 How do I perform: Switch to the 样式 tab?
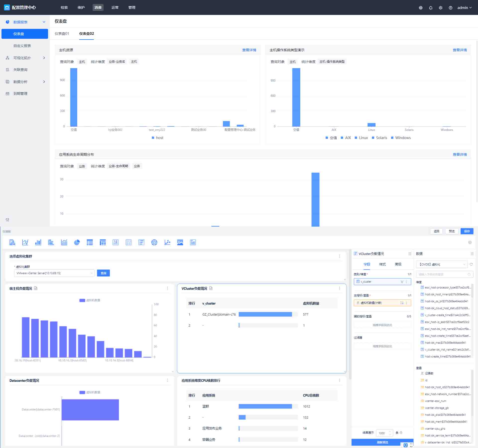pyautogui.click(x=382, y=264)
